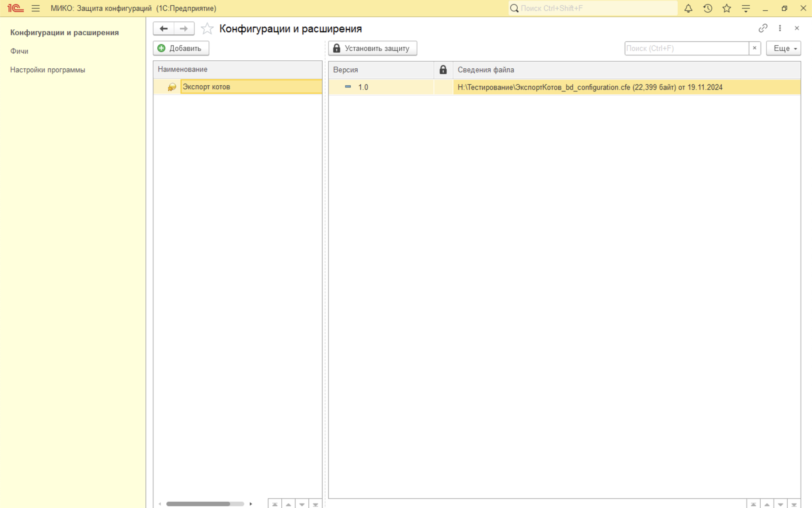Select the Экспорт котов row
This screenshot has height=508, width=812.
click(238, 87)
